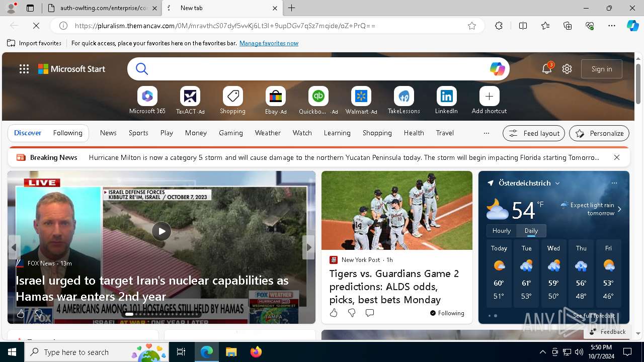Image resolution: width=644 pixels, height=362 pixels.
Task: Open Browser essentials icon
Action: pyautogui.click(x=590, y=26)
